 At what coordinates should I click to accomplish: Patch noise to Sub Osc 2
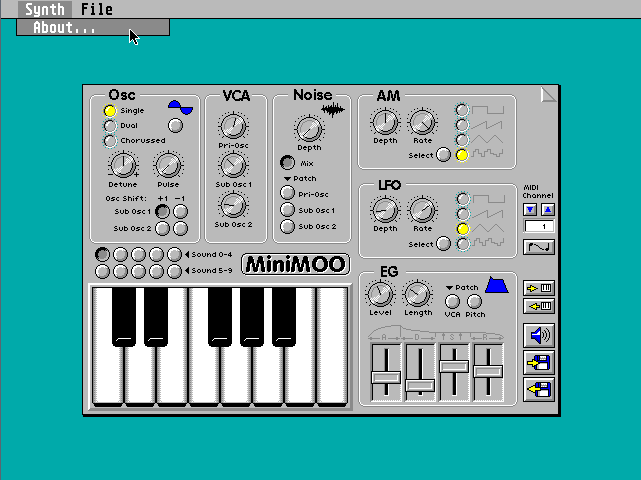click(x=287, y=226)
